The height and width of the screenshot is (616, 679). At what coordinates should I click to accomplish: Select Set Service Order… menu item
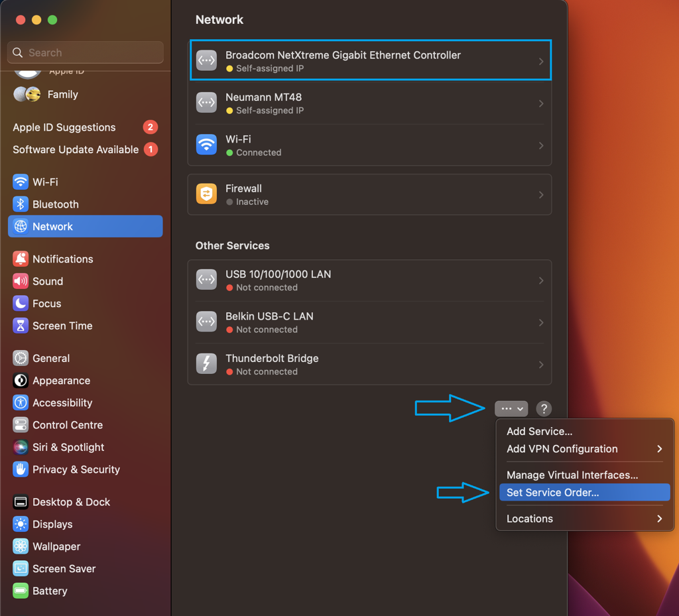[x=585, y=492]
